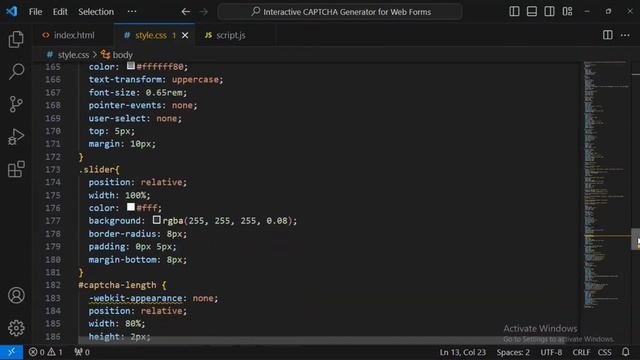640x360 pixels.
Task: Go back with the left arrow
Action: pos(186,12)
